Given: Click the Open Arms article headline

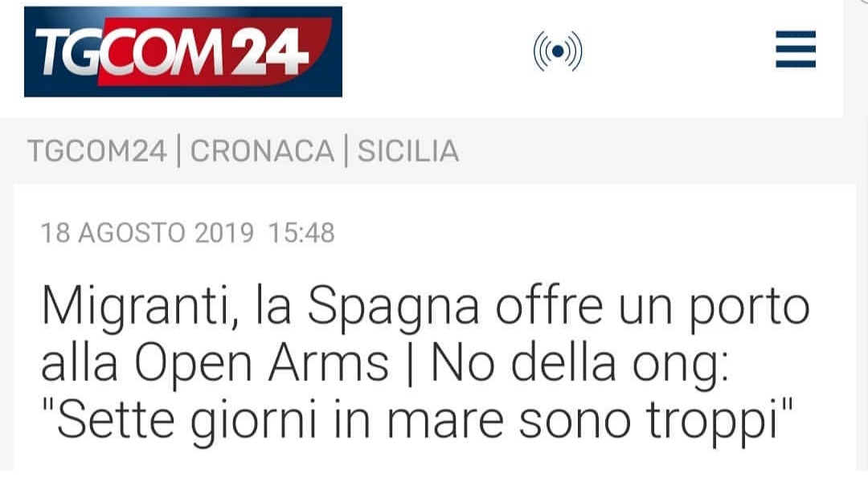Looking at the screenshot, I should 425,364.
